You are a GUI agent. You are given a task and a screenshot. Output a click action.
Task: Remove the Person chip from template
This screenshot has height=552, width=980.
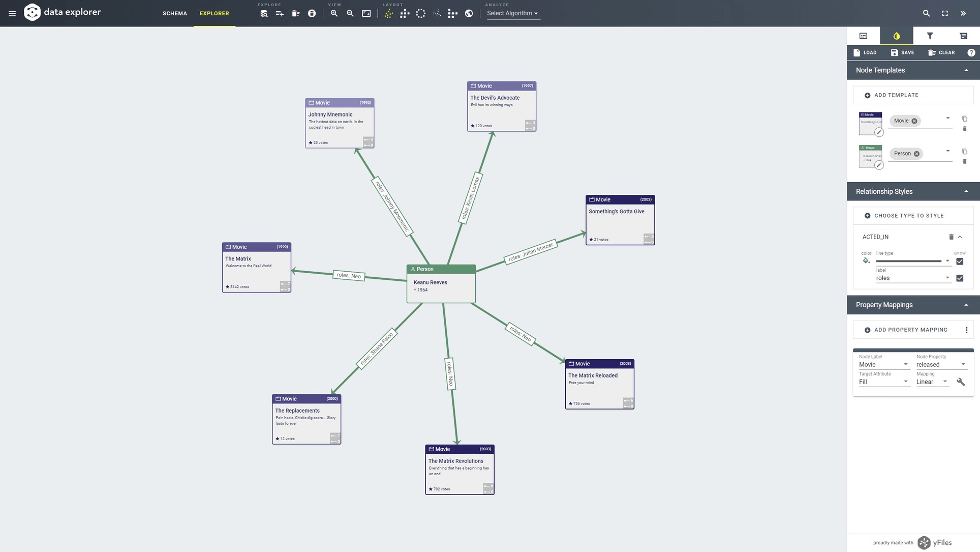(x=916, y=154)
